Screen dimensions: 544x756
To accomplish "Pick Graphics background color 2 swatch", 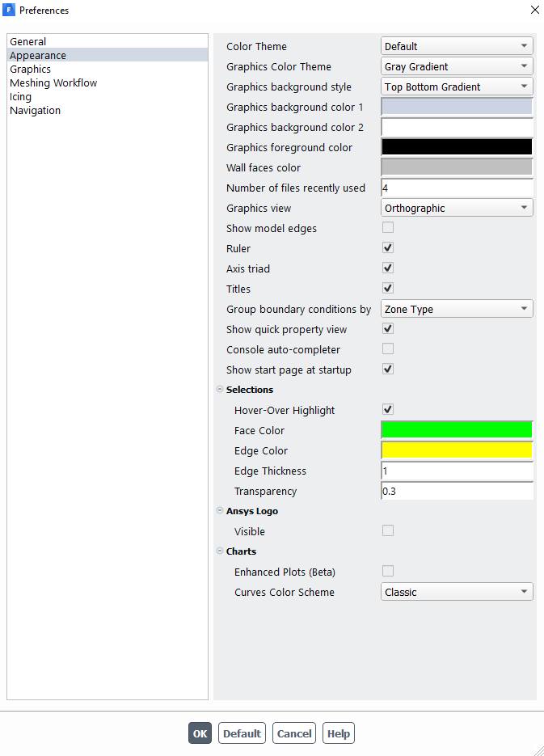I will pos(457,127).
